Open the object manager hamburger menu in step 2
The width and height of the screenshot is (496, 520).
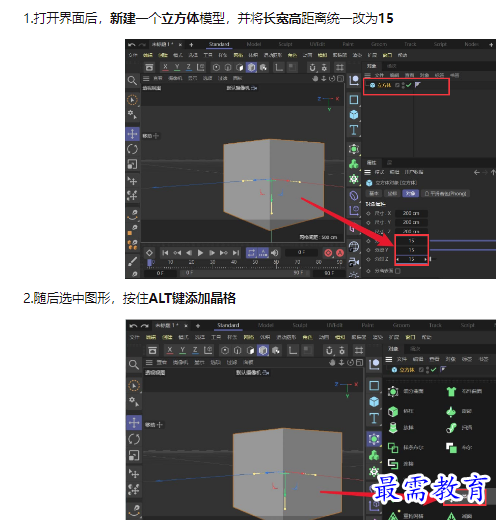coord(389,359)
